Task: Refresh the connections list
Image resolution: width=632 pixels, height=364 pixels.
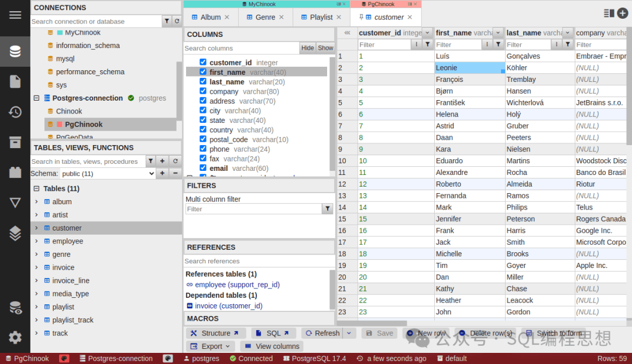Action: click(177, 21)
